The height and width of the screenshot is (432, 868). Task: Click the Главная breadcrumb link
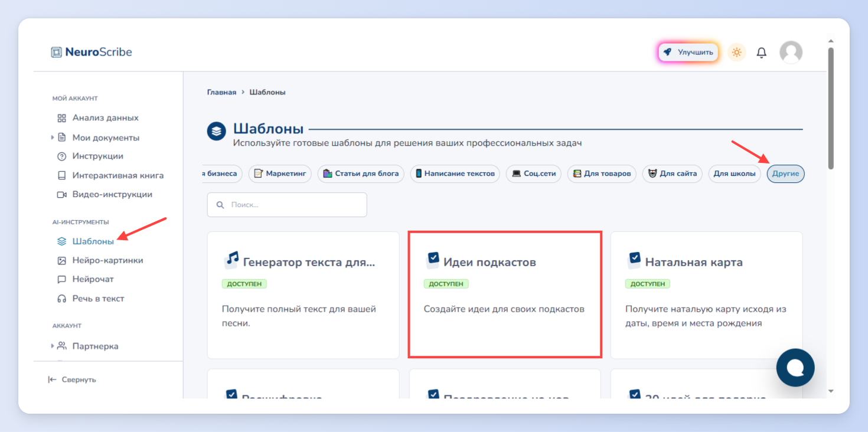(x=221, y=92)
